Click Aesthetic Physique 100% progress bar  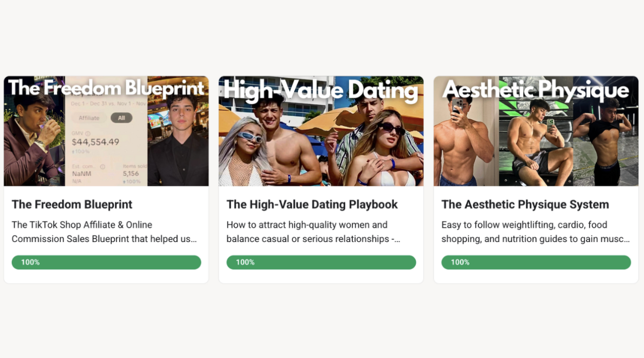pyautogui.click(x=536, y=262)
